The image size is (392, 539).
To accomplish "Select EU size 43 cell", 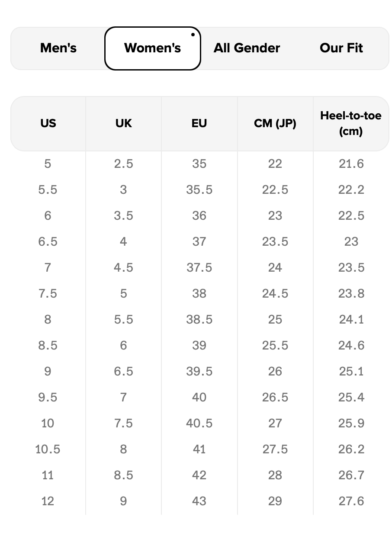I will 199,501.
